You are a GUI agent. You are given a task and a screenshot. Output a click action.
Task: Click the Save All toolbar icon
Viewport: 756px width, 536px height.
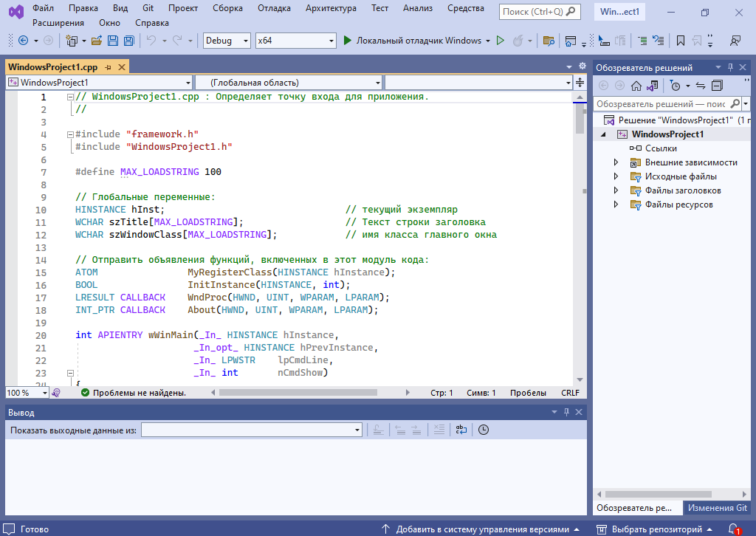point(128,41)
